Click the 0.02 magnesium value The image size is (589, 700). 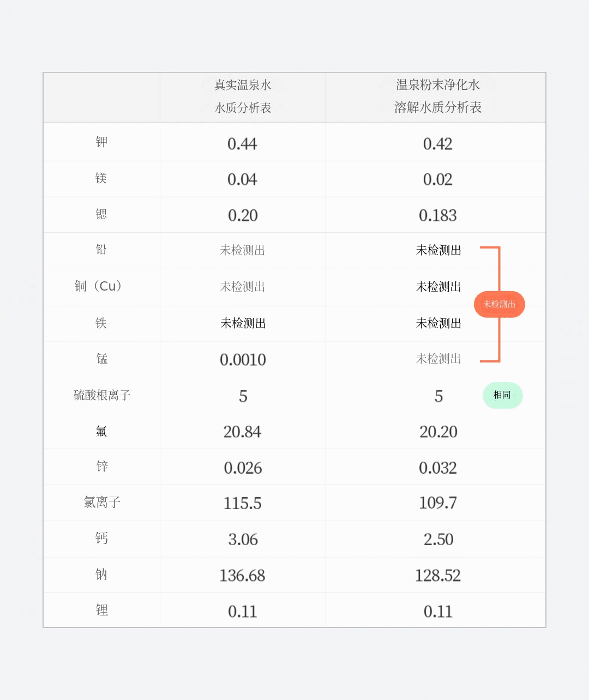(x=437, y=180)
